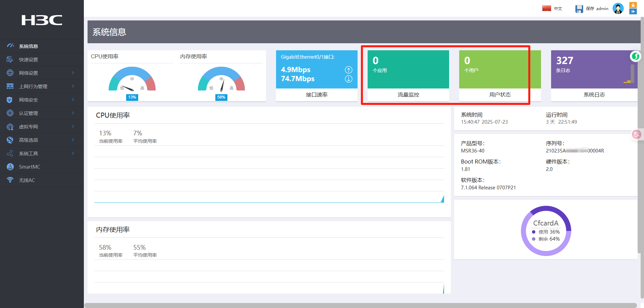The width and height of the screenshot is (644, 308).
Task: Click the 快速设置 sidebar icon
Action: tap(10, 59)
